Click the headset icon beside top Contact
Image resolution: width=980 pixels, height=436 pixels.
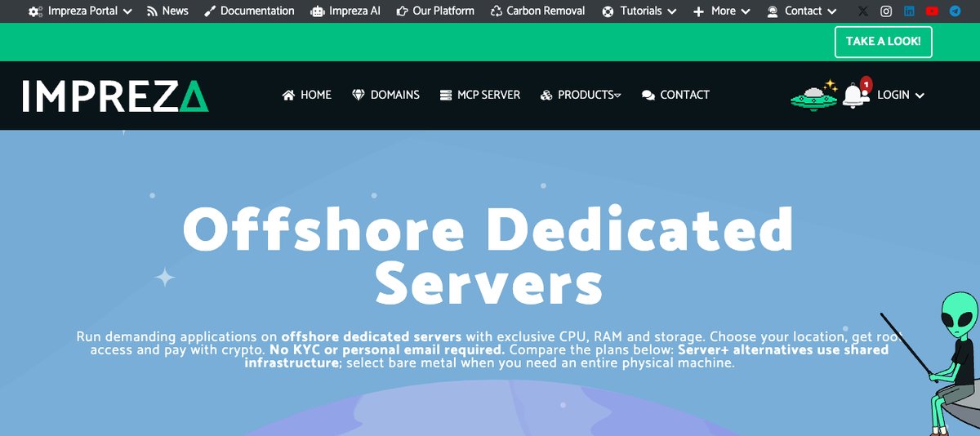coord(773,11)
